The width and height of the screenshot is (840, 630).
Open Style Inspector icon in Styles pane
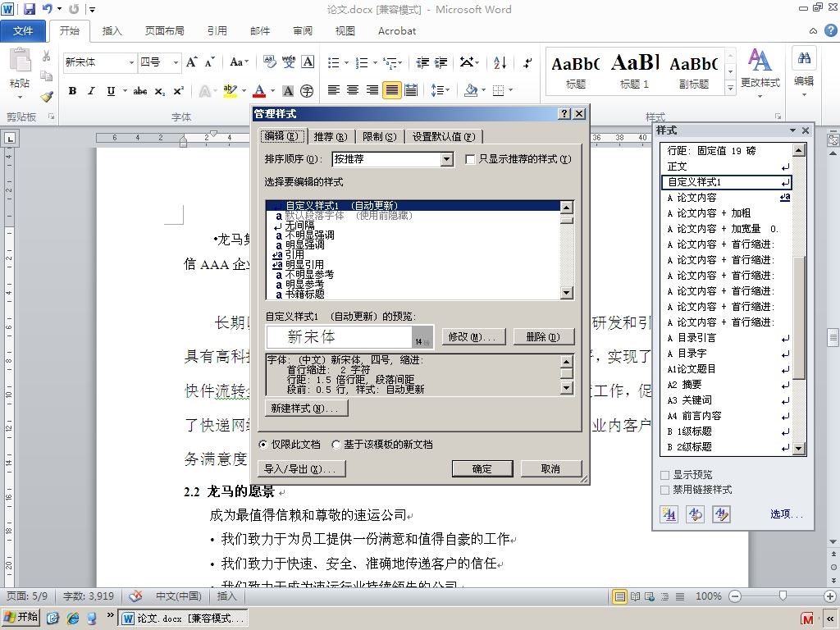point(696,514)
